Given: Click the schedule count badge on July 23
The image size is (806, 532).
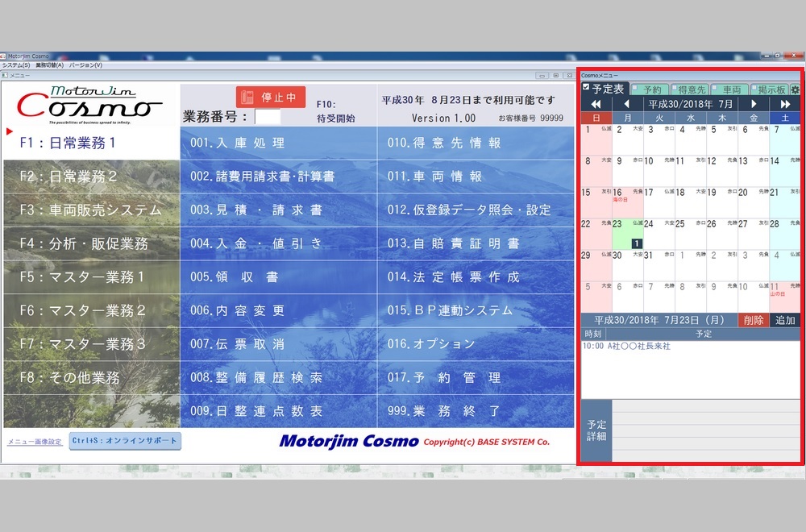Looking at the screenshot, I should point(637,243).
